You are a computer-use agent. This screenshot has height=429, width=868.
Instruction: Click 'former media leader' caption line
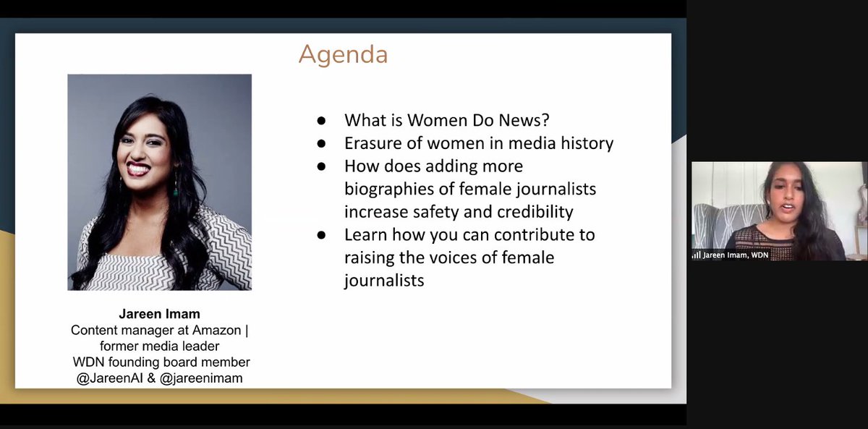tap(159, 346)
